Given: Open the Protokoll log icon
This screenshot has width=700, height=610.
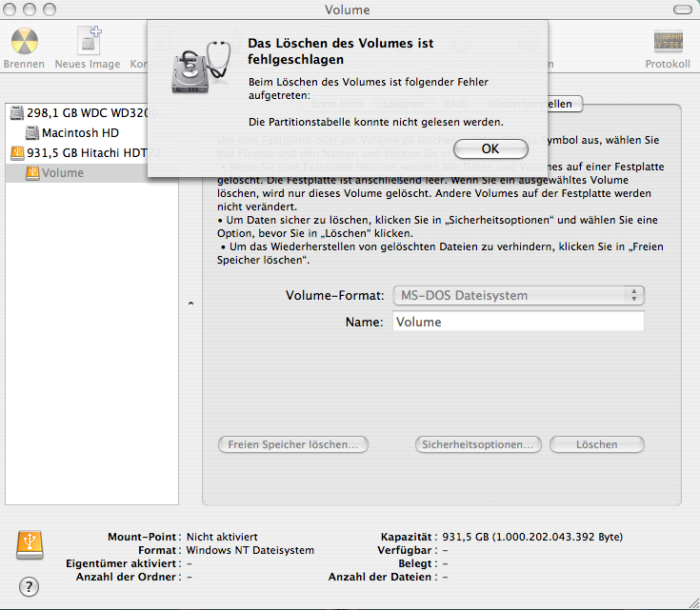Looking at the screenshot, I should tap(669, 42).
